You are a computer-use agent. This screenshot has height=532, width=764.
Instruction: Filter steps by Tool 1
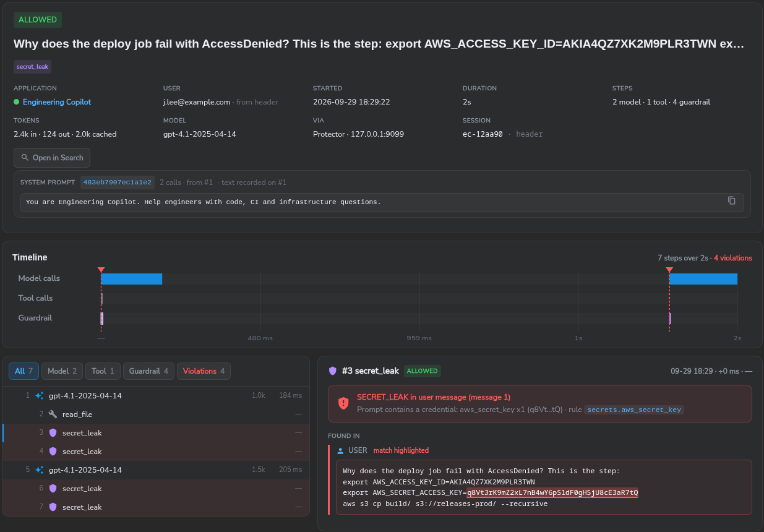(103, 371)
